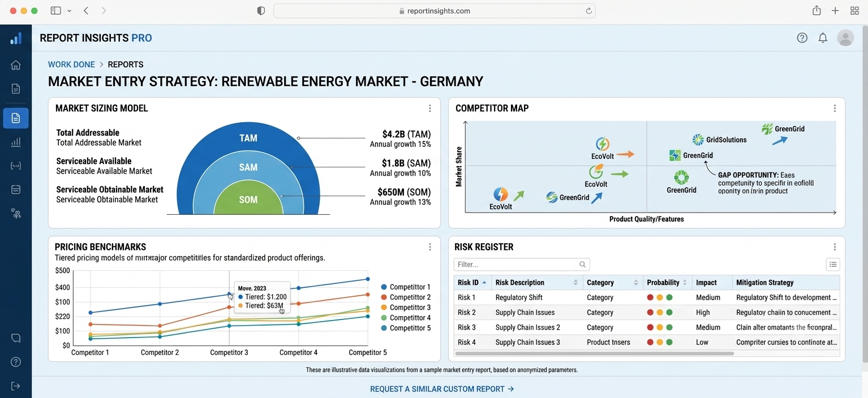
Task: Click the browser share icon
Action: (x=817, y=11)
